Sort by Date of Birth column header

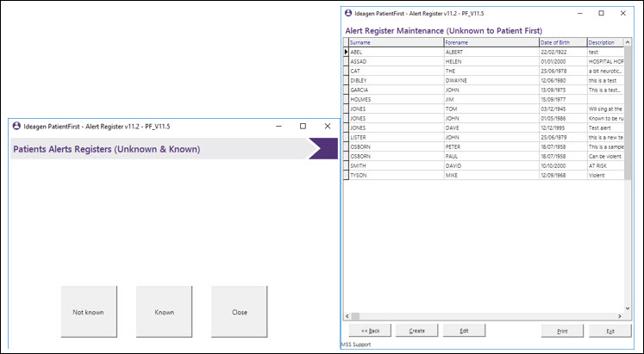(563, 42)
